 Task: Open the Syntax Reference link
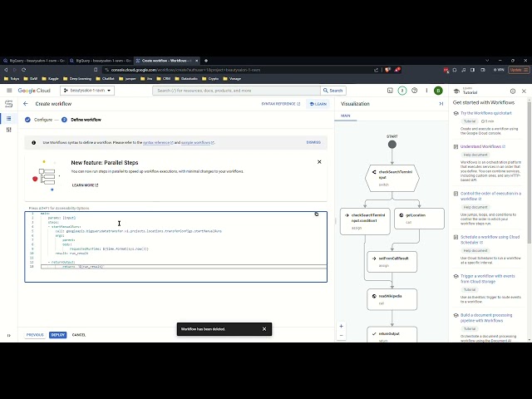pos(281,104)
